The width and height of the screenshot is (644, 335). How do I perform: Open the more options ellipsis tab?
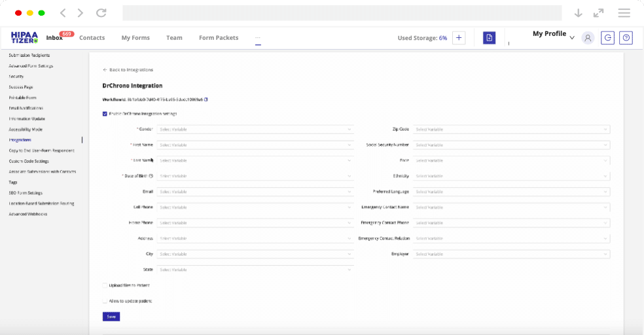pos(258,38)
